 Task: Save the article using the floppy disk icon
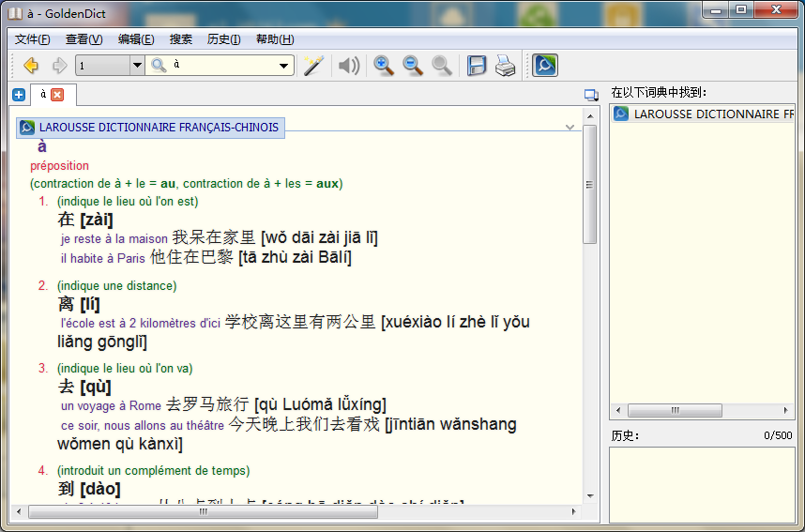point(477,66)
